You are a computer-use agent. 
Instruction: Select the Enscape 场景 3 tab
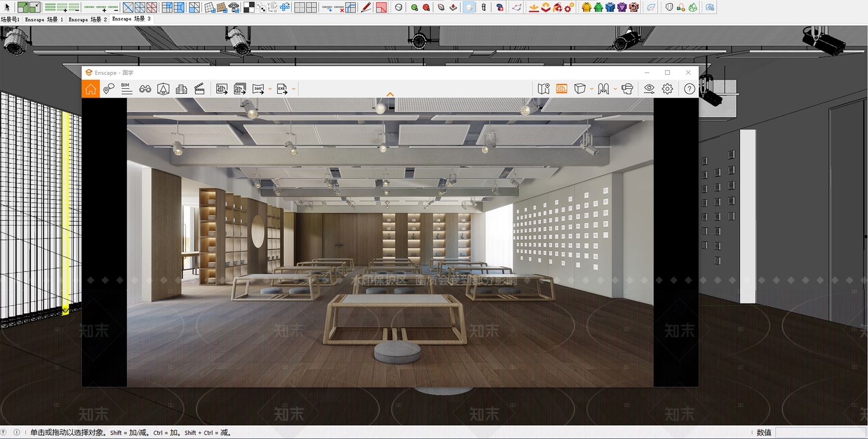[x=131, y=19]
